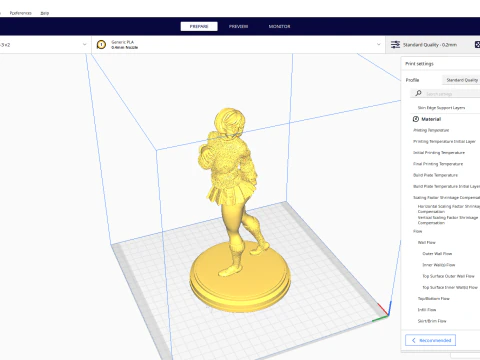Click the Material category icon
480x360 pixels.
[416, 119]
